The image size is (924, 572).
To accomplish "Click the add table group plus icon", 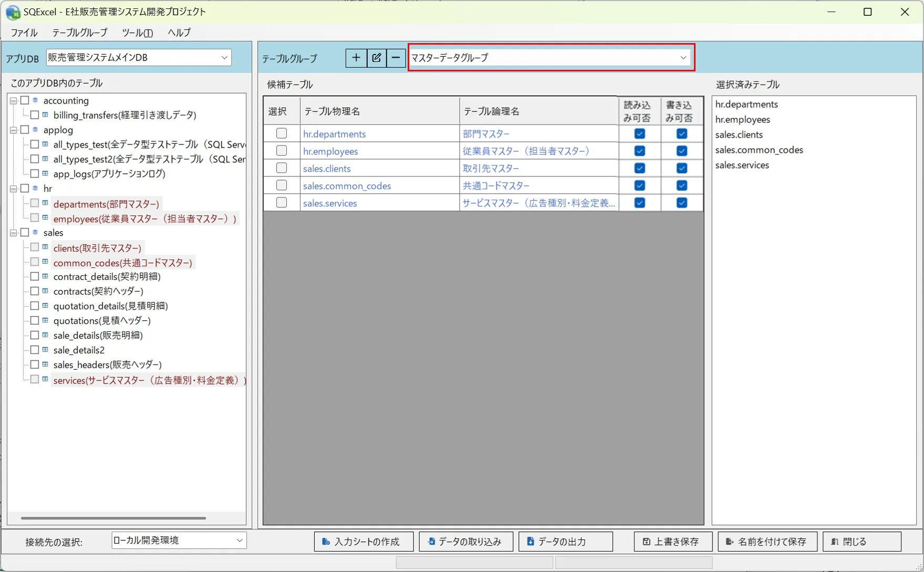I will pyautogui.click(x=356, y=58).
